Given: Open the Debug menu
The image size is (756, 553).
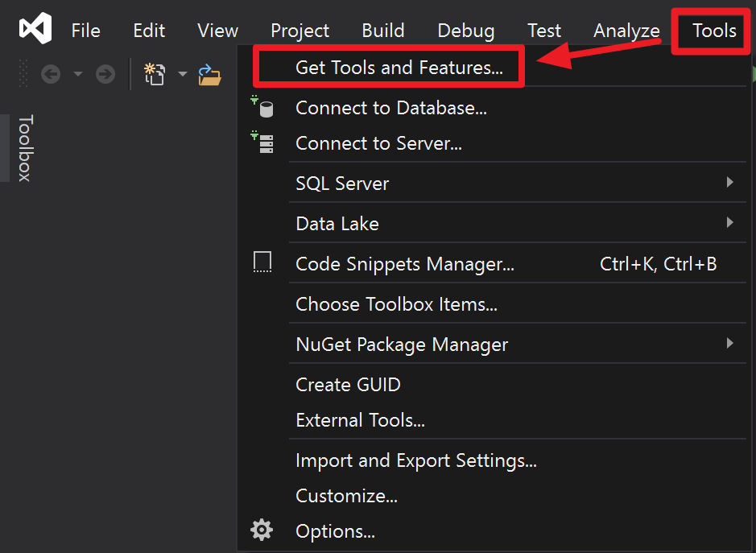Looking at the screenshot, I should 465,31.
